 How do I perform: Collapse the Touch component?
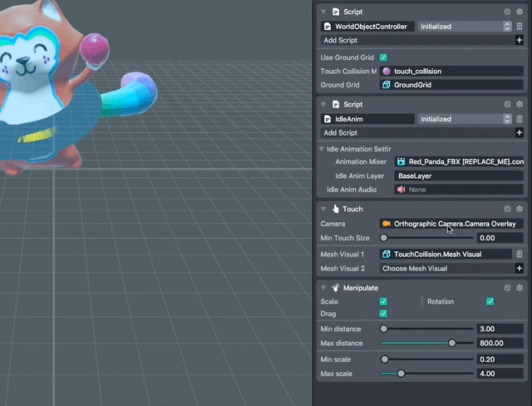(323, 209)
